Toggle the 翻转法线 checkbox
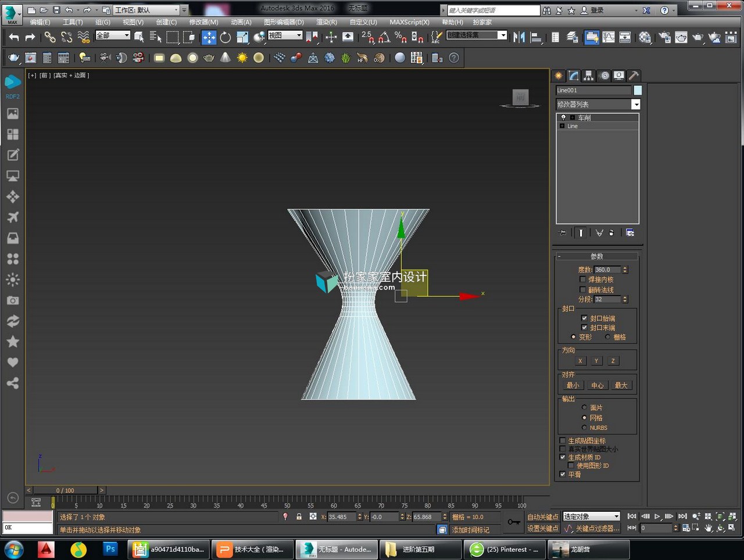 [583, 289]
